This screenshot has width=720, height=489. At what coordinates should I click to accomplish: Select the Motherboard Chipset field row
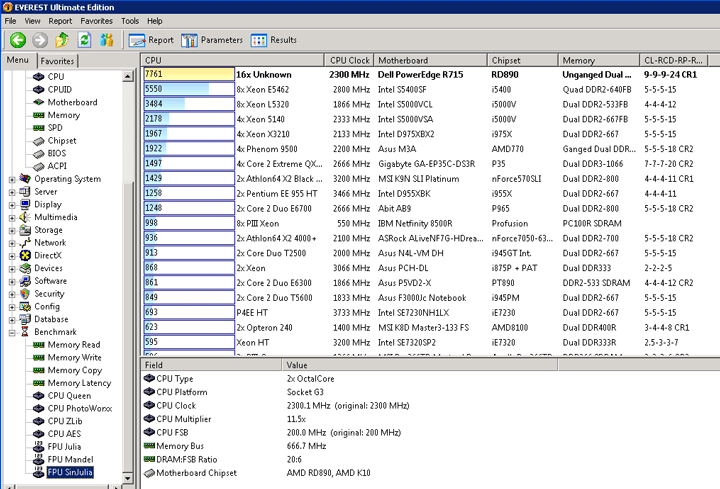click(x=350, y=473)
